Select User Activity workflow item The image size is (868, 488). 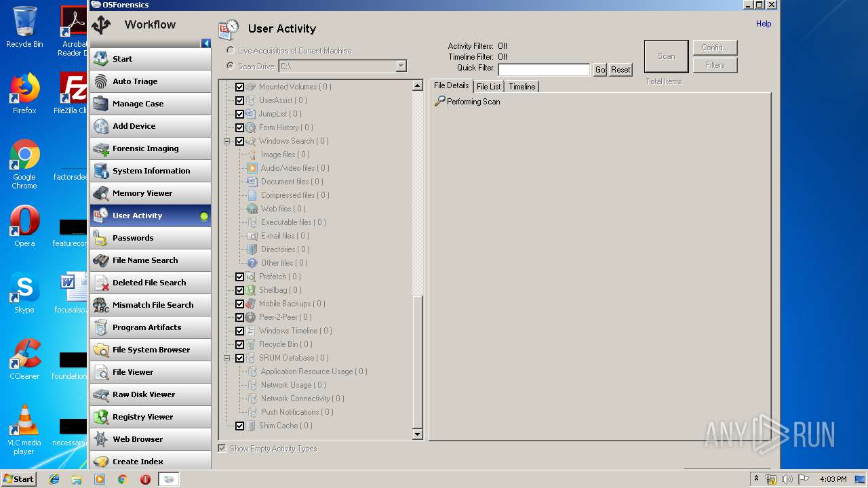[150, 216]
